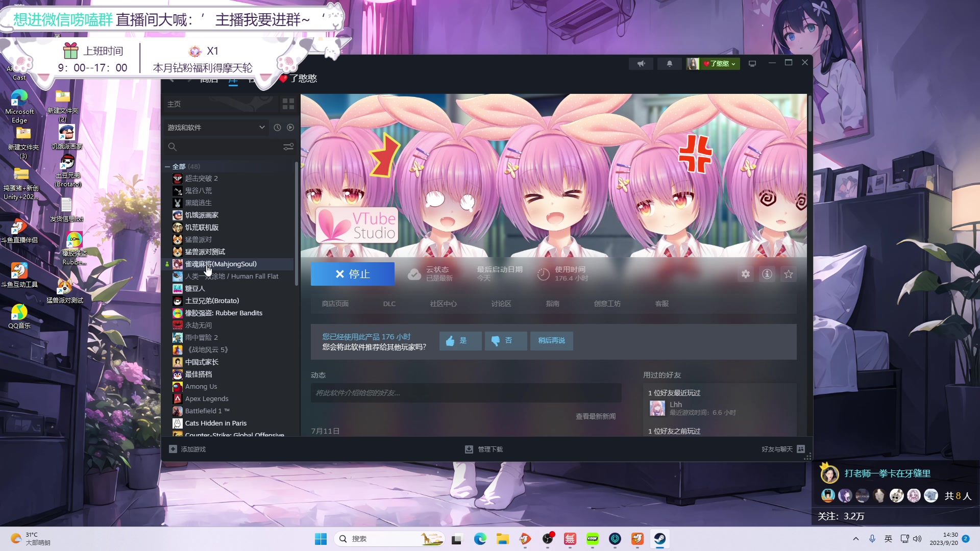The image size is (980, 551).
Task: Open 斗鱼互动工具 desktop shortcut
Action: [x=19, y=274]
